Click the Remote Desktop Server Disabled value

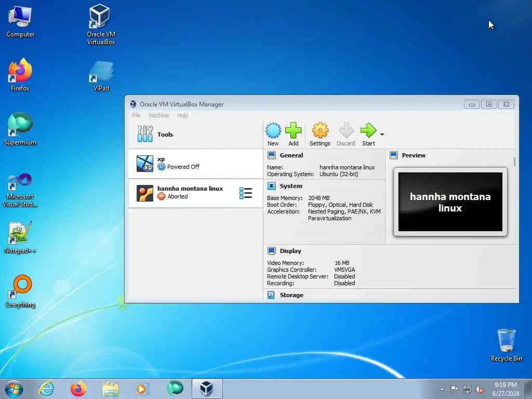coord(344,276)
